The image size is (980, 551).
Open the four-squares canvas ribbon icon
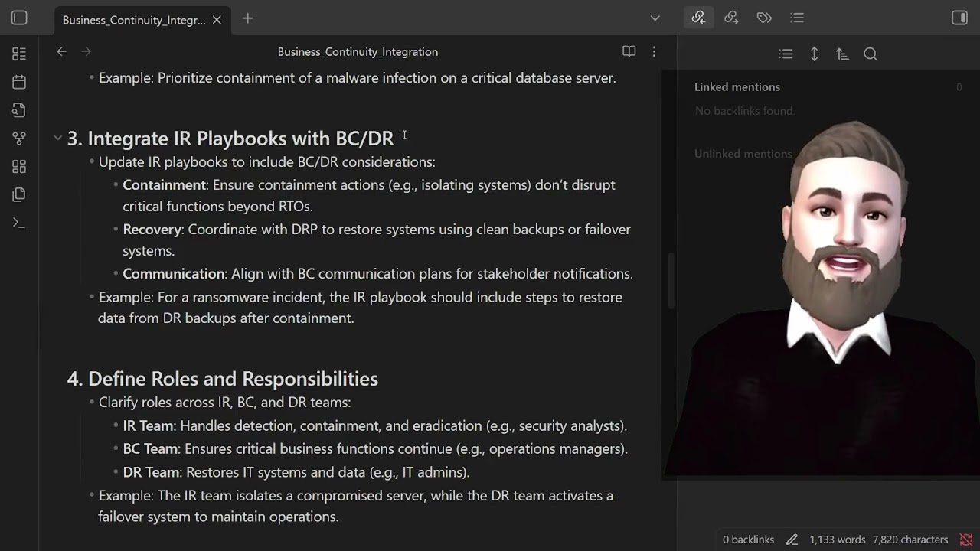19,167
